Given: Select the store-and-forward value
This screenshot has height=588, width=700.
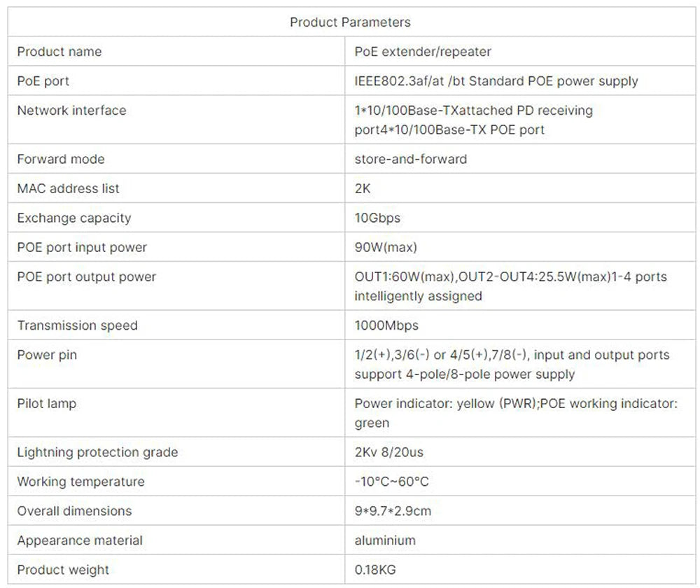Looking at the screenshot, I should coord(410,160).
